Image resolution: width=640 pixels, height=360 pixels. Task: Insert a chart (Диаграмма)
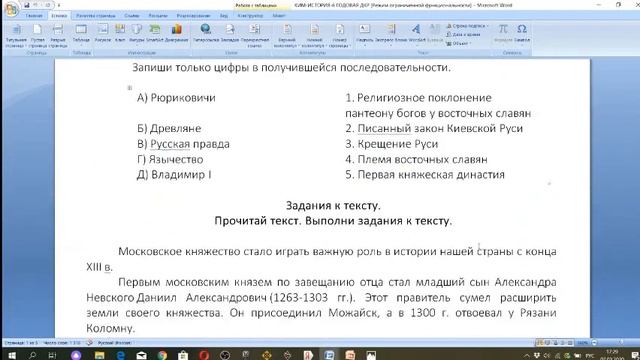(x=177, y=33)
